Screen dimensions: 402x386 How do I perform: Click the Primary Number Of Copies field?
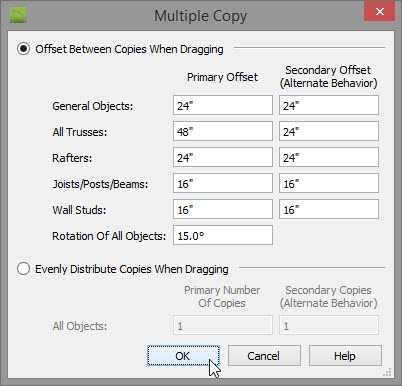(223, 325)
